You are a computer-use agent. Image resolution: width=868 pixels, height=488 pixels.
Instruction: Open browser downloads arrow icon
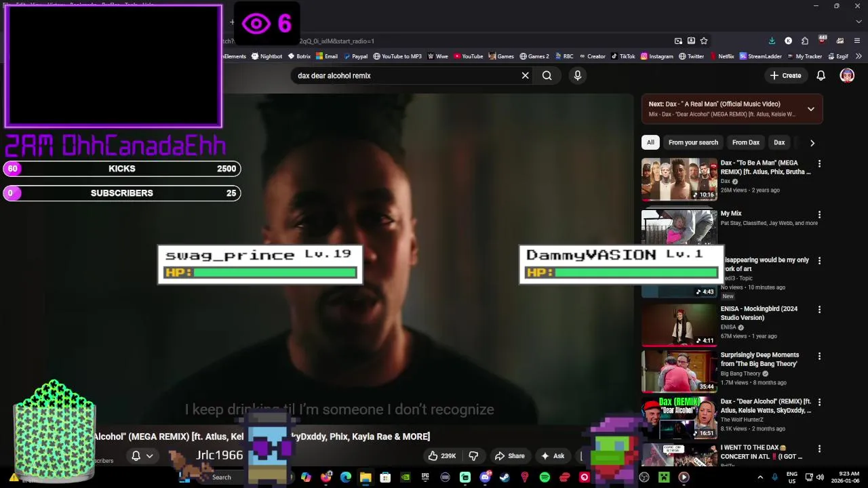pyautogui.click(x=772, y=41)
